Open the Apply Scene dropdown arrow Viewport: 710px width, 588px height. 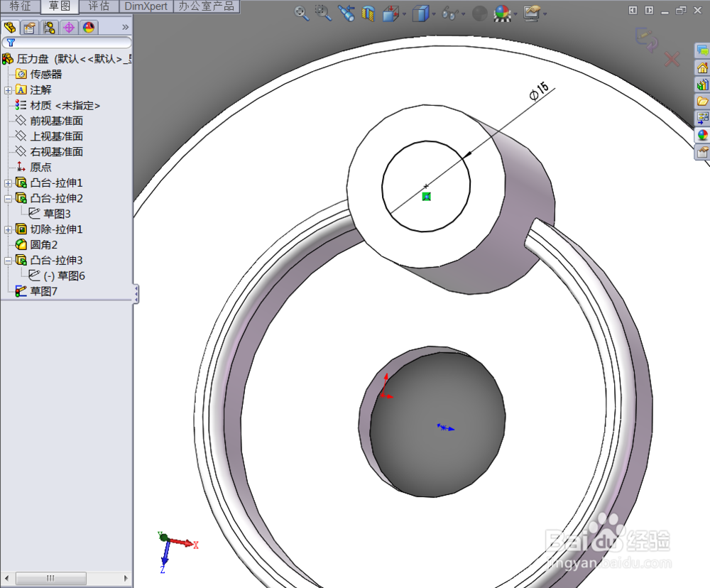click(515, 14)
